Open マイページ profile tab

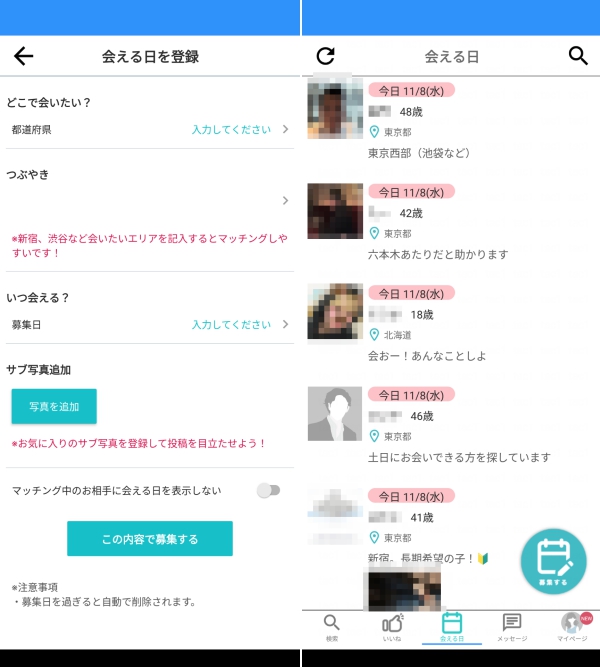pyautogui.click(x=572, y=626)
